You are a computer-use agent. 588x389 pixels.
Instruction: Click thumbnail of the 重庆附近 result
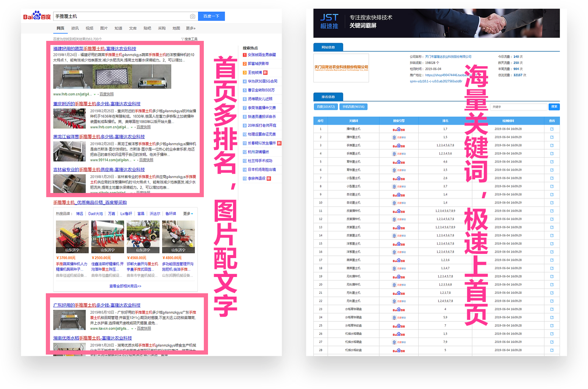[69, 119]
